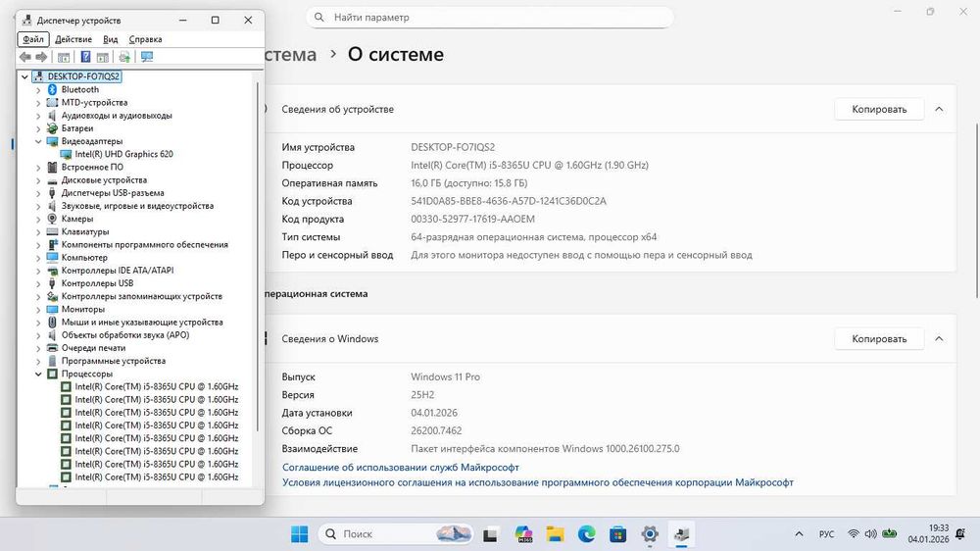980x551 pixels.
Task: Open File Explorer from the taskbar
Action: click(555, 534)
